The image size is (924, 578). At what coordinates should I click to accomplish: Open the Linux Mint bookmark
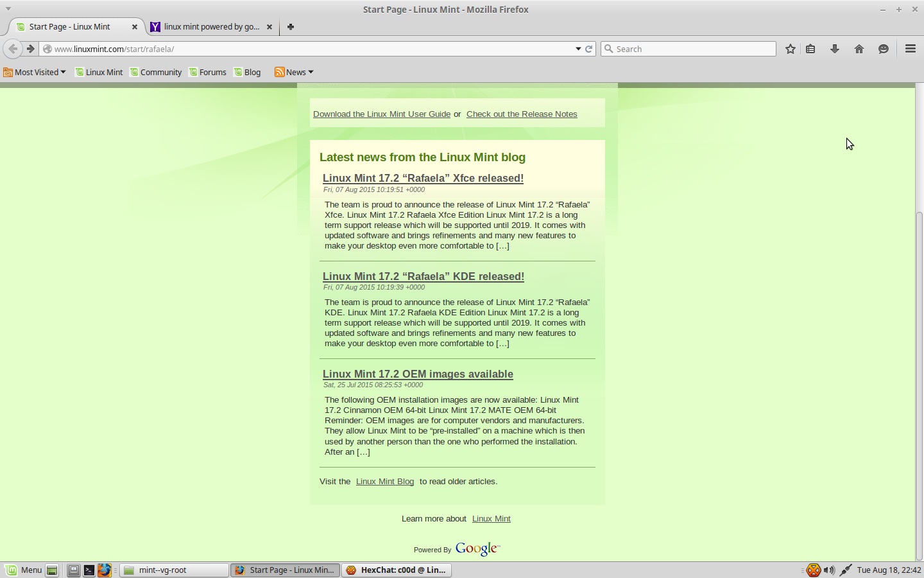(99, 72)
